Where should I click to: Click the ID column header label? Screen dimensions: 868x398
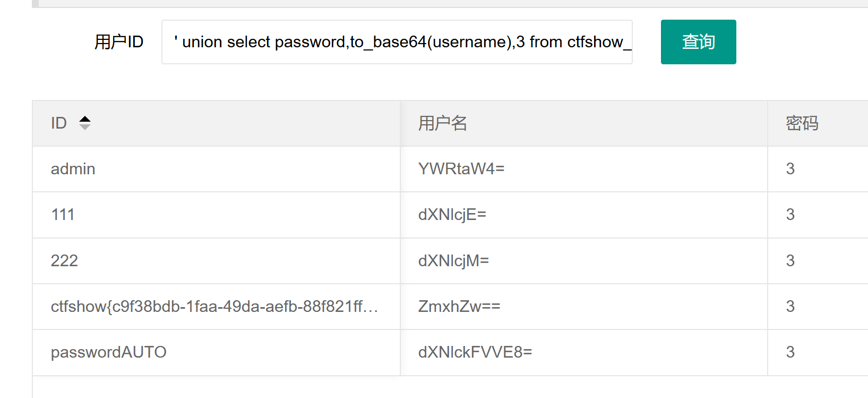[59, 123]
